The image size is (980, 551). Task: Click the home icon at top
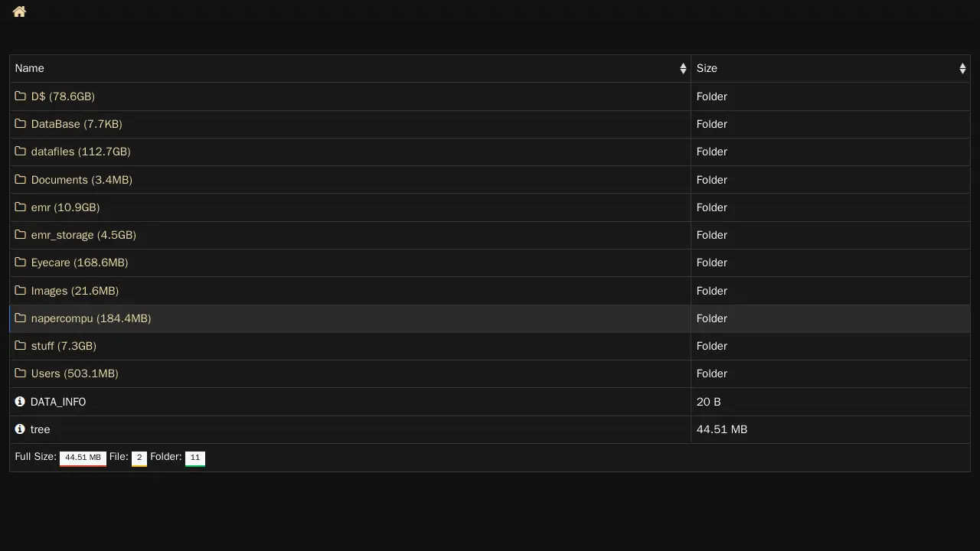pyautogui.click(x=19, y=11)
